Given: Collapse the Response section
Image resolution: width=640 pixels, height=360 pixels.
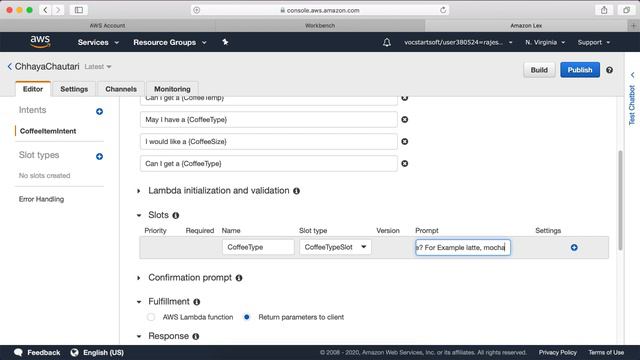Looking at the screenshot, I should pyautogui.click(x=139, y=337).
